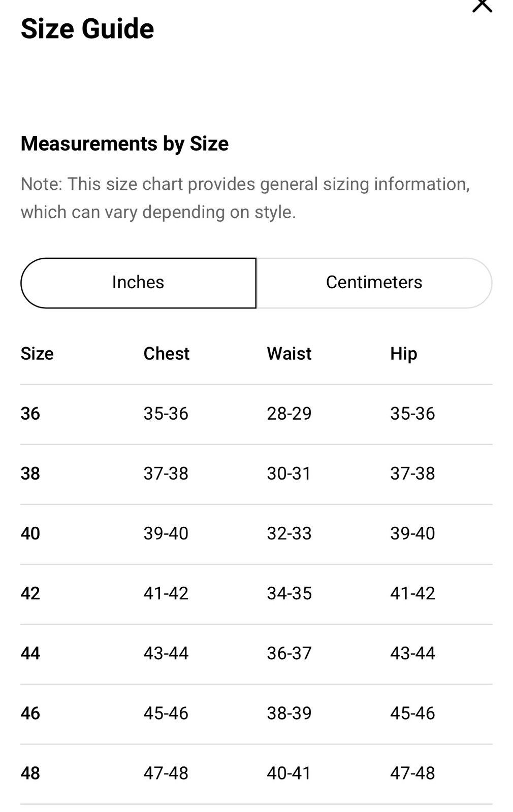Select the Waist column header
The height and width of the screenshot is (812, 513).
pos(289,353)
